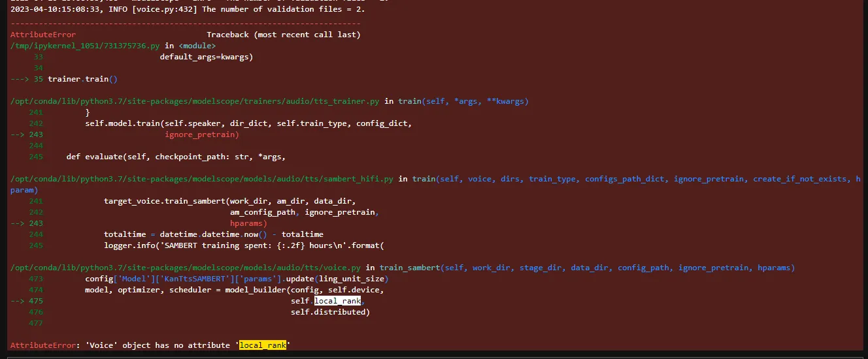Image resolution: width=868 pixels, height=359 pixels.
Task: Open the sambert_hifi.py file path
Action: pyautogui.click(x=202, y=179)
